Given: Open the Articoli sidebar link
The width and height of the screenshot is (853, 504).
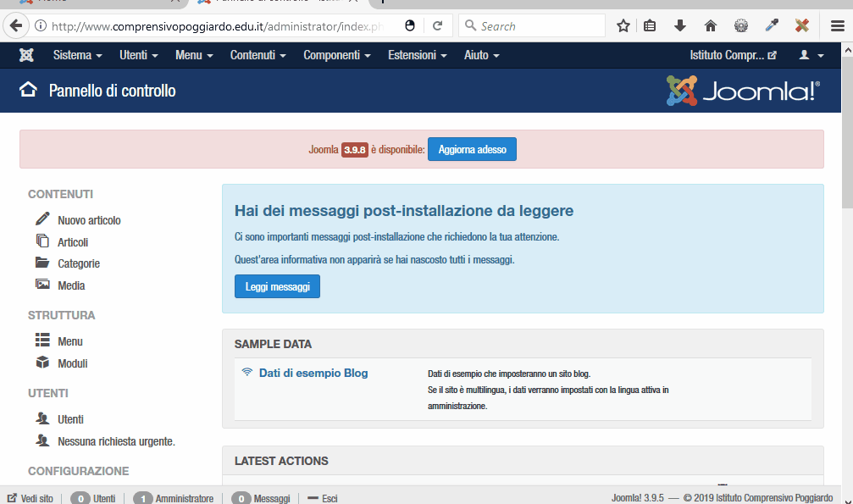Looking at the screenshot, I should coord(73,242).
